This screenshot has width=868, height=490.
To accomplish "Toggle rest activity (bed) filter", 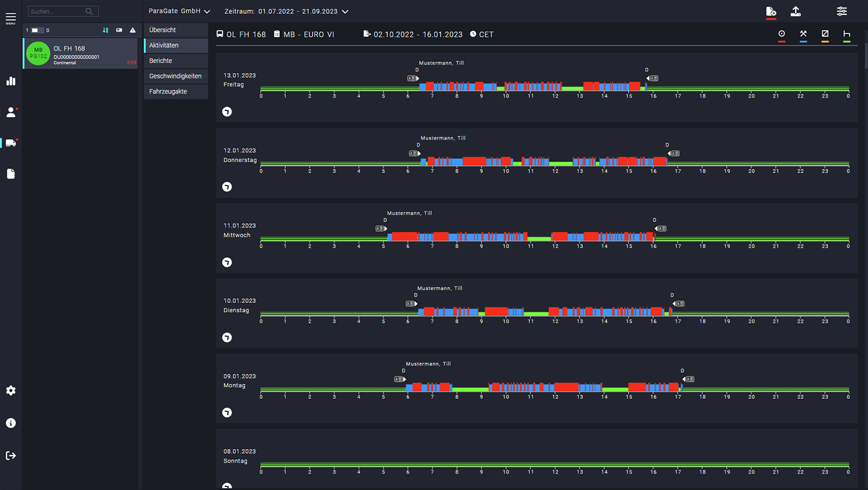I will 847,34.
